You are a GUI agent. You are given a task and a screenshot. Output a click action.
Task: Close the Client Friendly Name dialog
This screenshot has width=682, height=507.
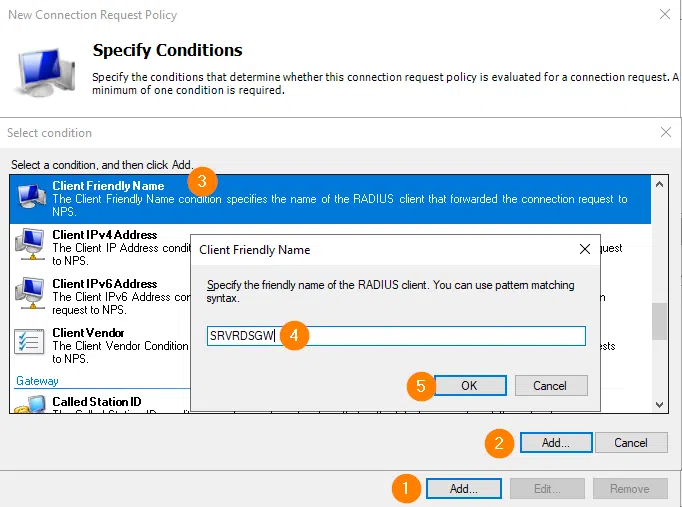(x=585, y=249)
